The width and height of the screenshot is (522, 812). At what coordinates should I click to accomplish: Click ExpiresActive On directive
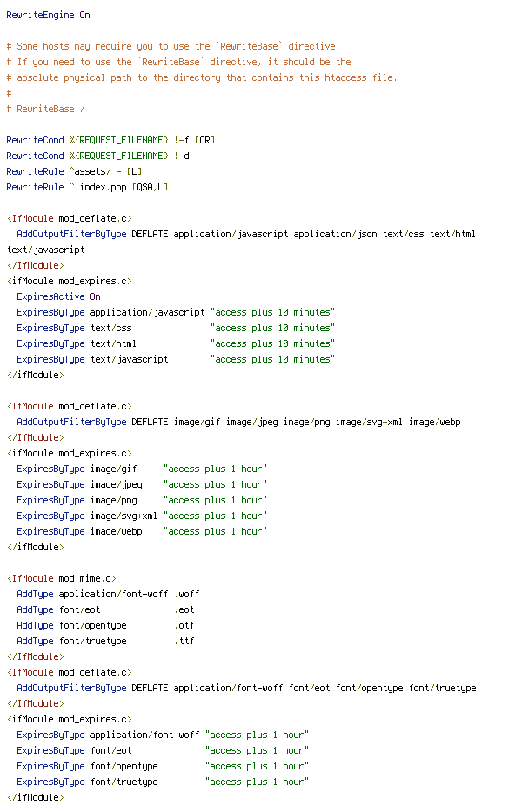(58, 296)
